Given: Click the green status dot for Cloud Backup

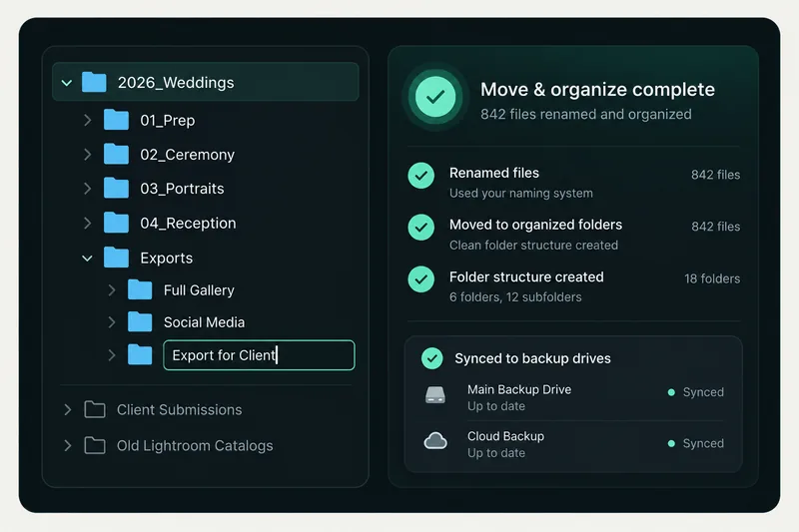Looking at the screenshot, I should 671,443.
